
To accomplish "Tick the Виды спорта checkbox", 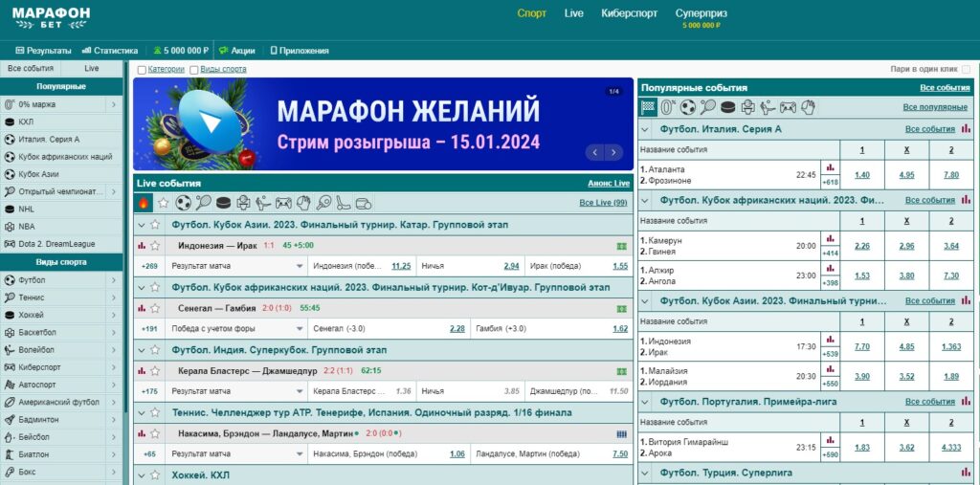I will pos(194,70).
